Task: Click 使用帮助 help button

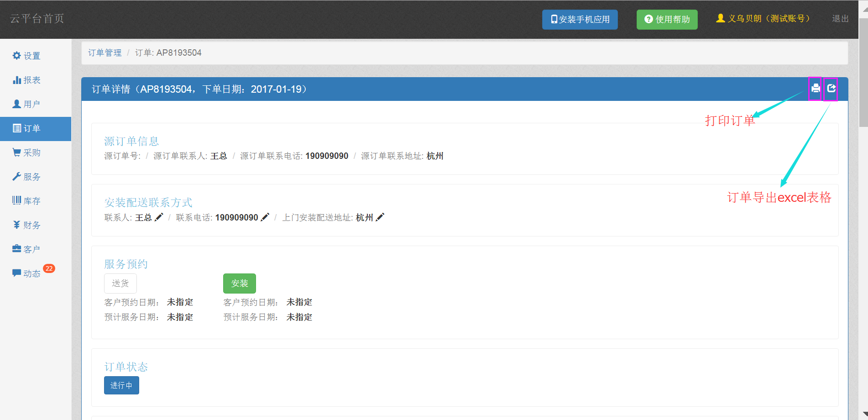Action: tap(667, 20)
